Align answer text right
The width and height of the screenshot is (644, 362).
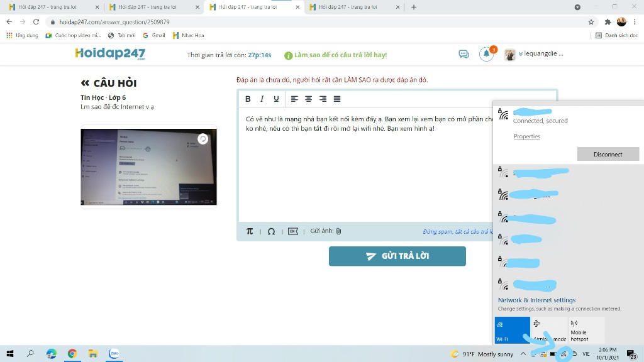323,99
